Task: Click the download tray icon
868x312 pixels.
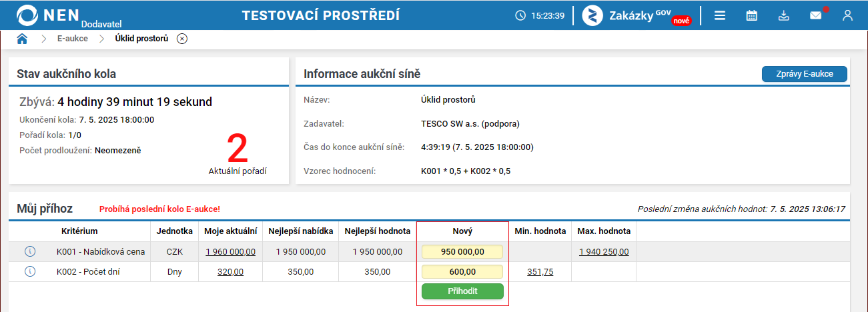Action: [x=784, y=15]
